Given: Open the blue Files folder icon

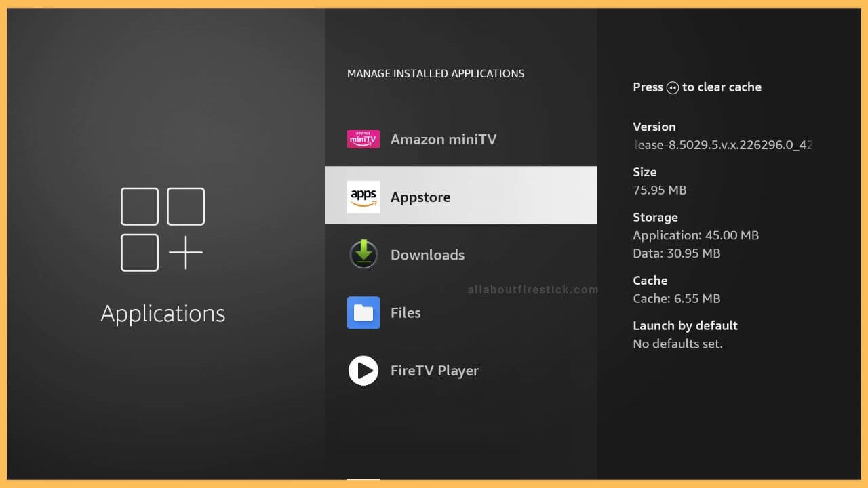Looking at the screenshot, I should click(x=363, y=312).
